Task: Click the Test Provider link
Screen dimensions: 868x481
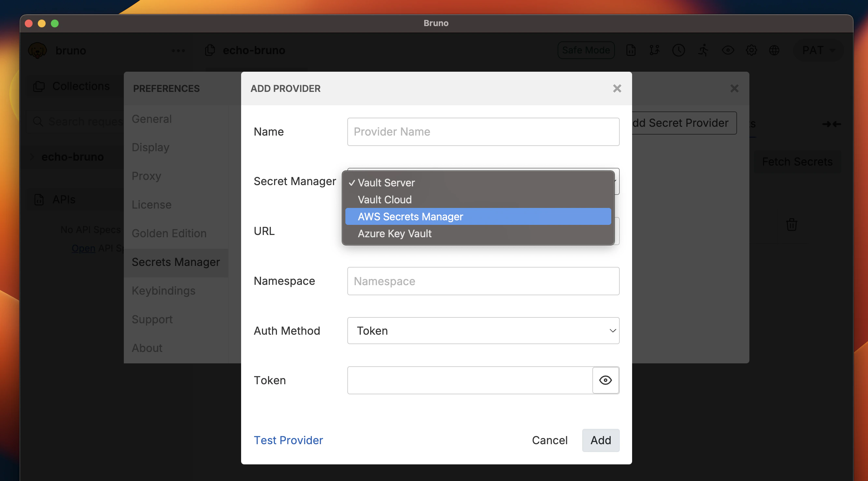Action: click(288, 440)
